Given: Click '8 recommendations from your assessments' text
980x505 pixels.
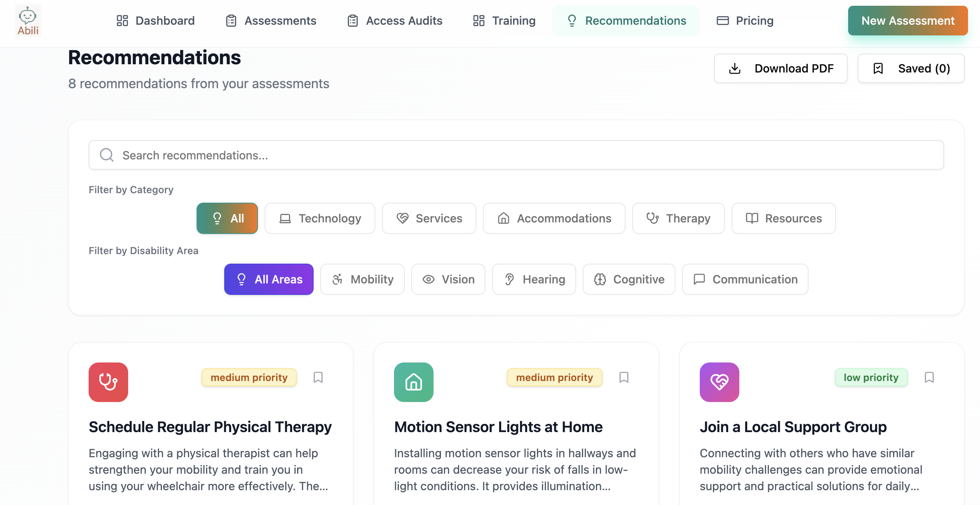Looking at the screenshot, I should (x=199, y=84).
